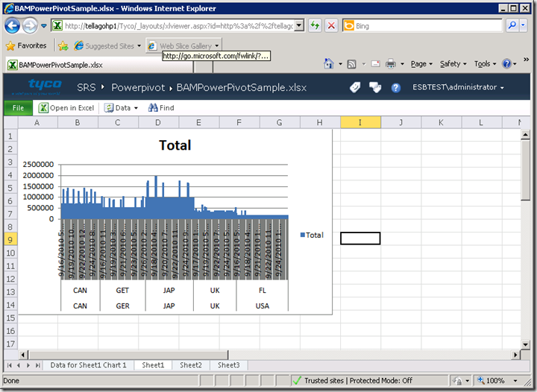Screen dimensions: 537x392
Task: Go to previous sheet arrow
Action: tap(19, 365)
